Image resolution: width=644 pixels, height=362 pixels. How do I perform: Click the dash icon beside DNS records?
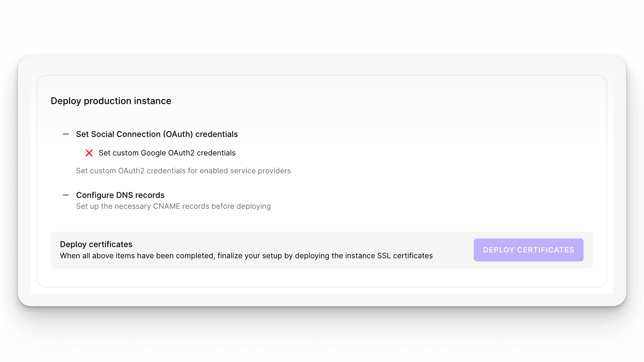(66, 195)
